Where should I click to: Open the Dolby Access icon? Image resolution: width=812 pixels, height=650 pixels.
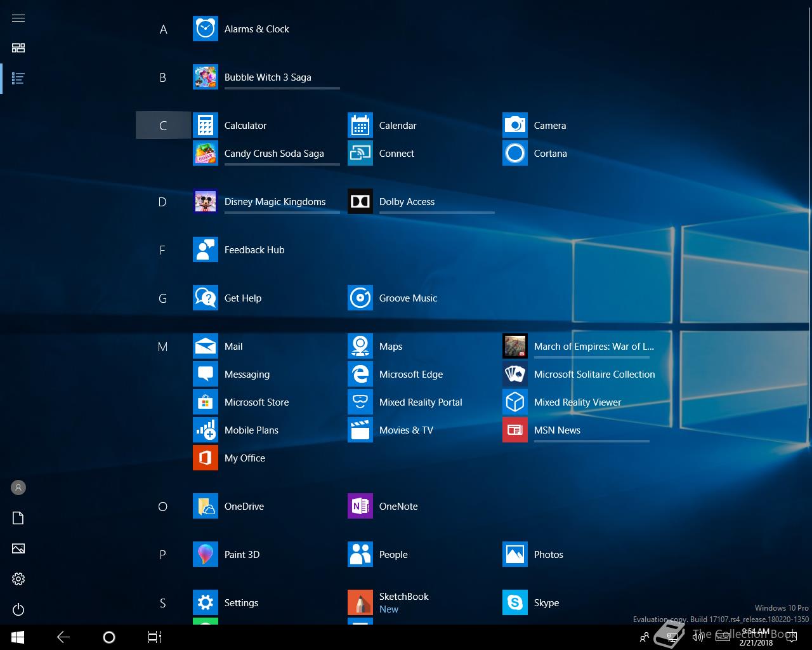360,202
